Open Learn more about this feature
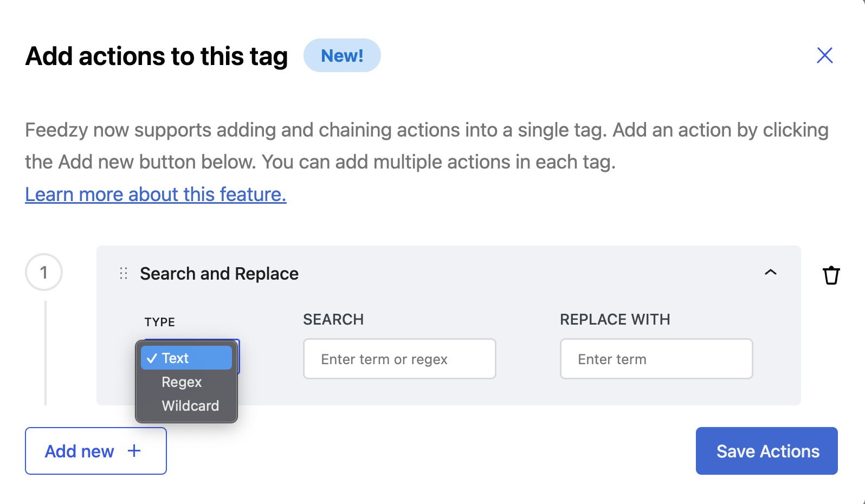Screen dimensions: 865x504 156,194
